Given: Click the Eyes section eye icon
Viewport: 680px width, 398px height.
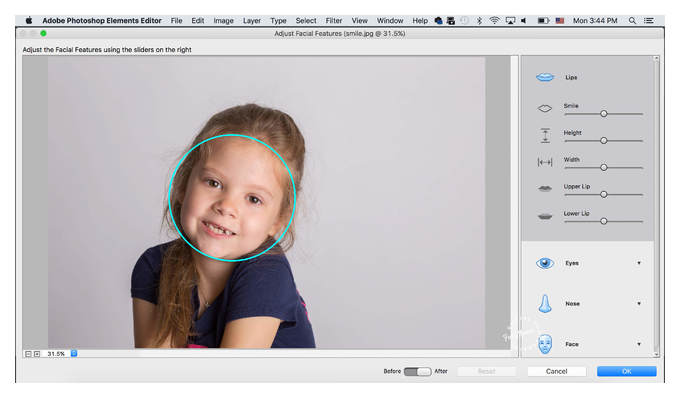Looking at the screenshot, I should click(545, 263).
